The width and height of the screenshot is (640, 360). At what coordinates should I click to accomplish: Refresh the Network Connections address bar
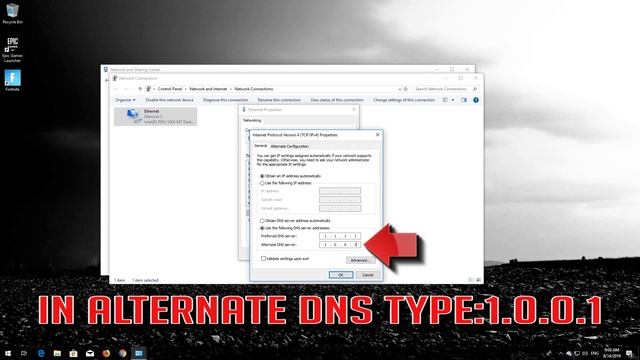coord(406,89)
